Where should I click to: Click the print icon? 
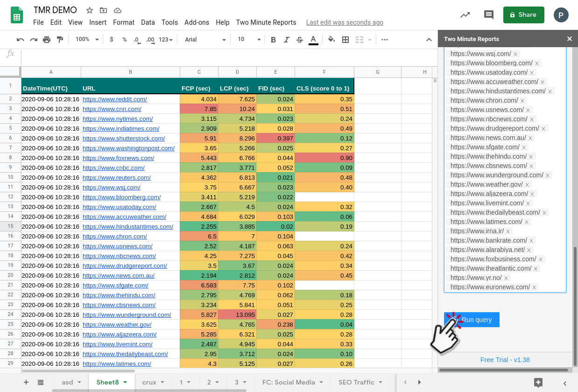[47, 40]
